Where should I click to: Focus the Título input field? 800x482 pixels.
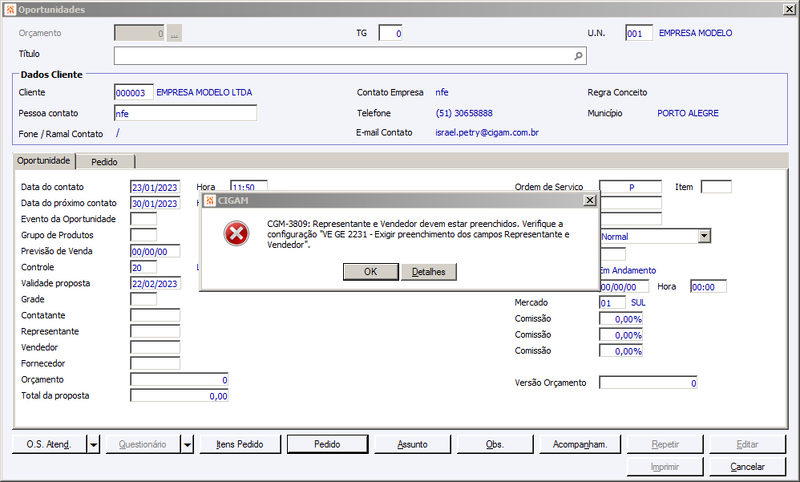350,56
